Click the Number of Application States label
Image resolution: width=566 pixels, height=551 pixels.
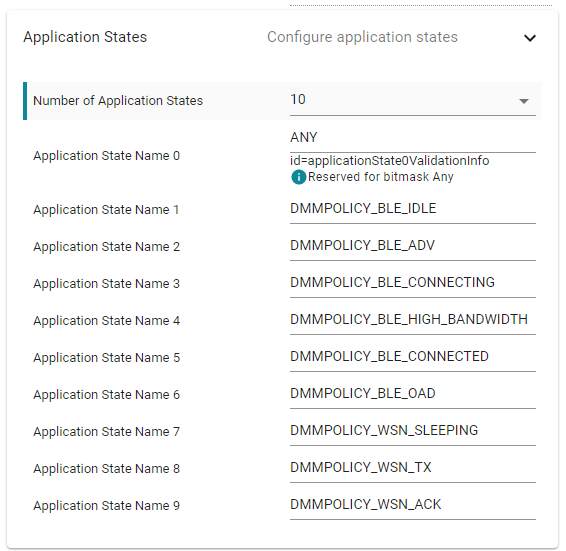tap(118, 101)
